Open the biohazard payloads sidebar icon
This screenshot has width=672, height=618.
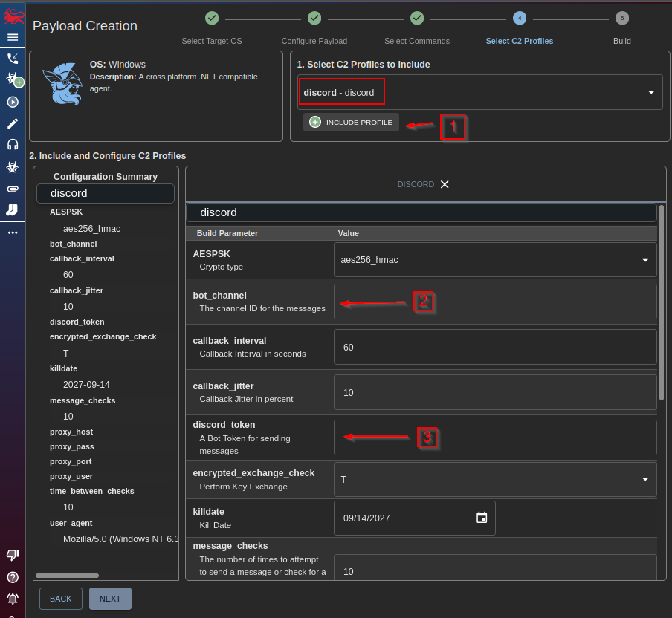click(13, 166)
